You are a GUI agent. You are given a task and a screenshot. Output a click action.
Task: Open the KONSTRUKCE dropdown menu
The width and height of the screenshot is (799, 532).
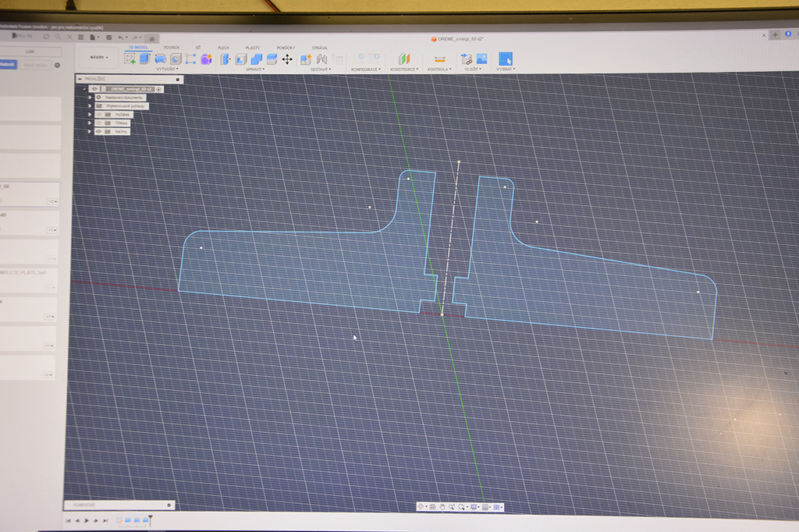[404, 69]
